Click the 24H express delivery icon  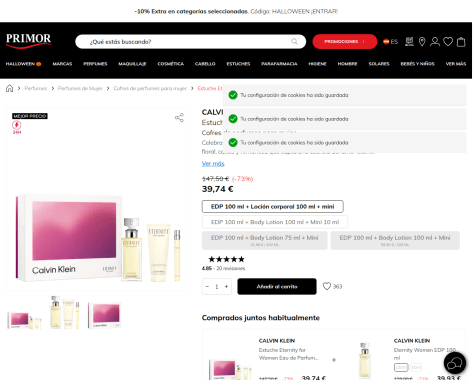tap(17, 127)
